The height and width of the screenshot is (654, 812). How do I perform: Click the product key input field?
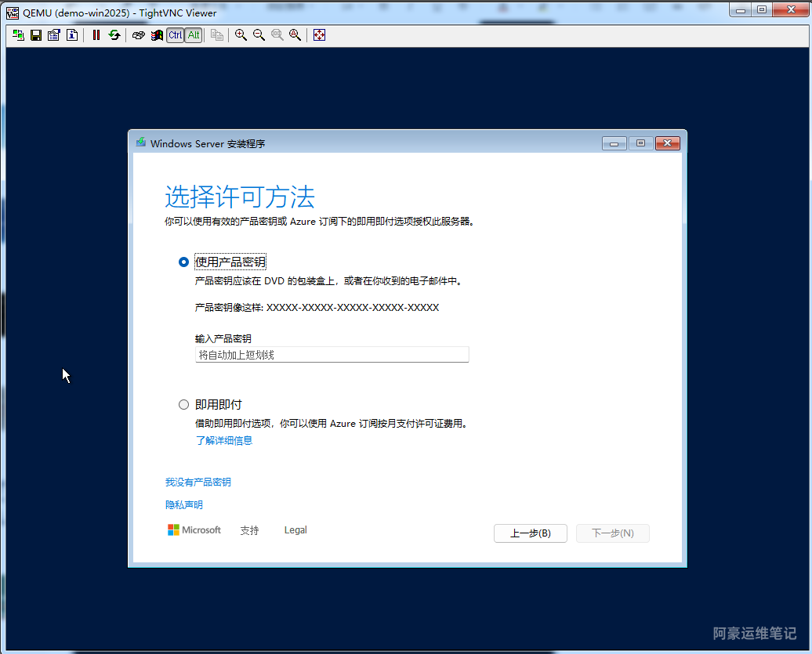[332, 355]
